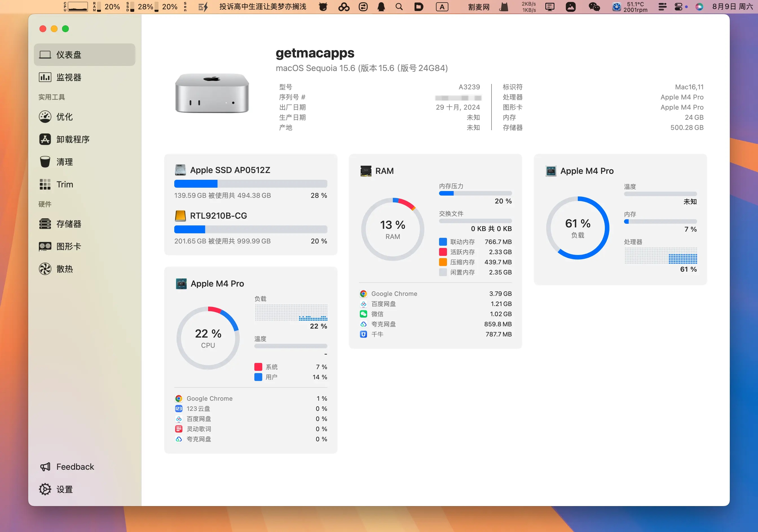Click the 灵动歌词 icon in CPU list
Screen dimensions: 758x532
click(179, 429)
